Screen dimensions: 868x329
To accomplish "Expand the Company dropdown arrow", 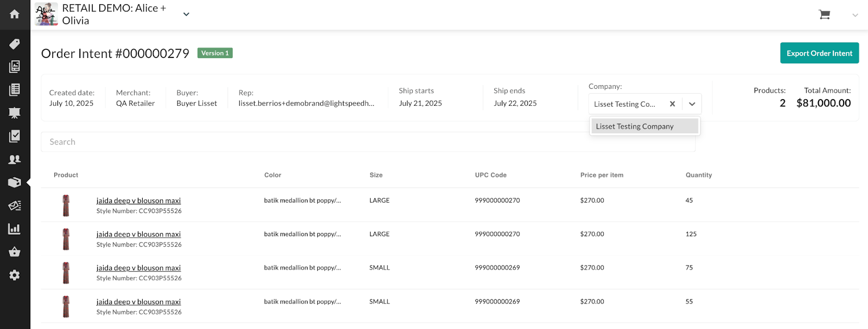I will [692, 104].
